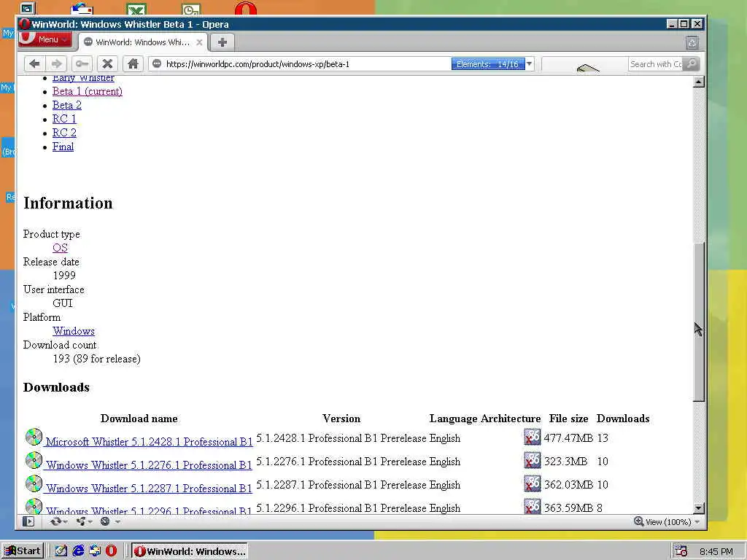Select the WinWorld: Windows Whi... tab

click(x=142, y=42)
